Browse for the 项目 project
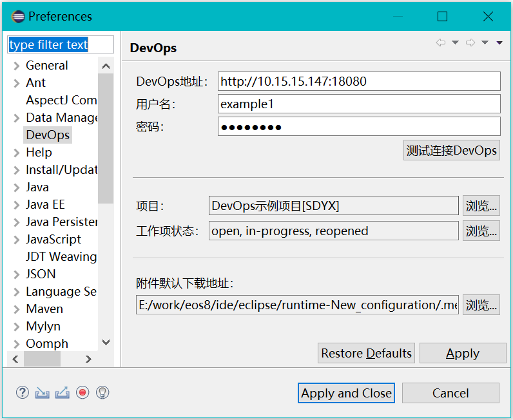513x420 pixels. click(481, 206)
